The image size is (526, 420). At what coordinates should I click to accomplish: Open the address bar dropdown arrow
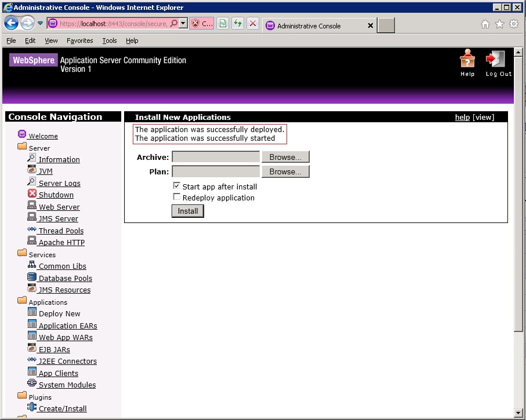pos(183,24)
